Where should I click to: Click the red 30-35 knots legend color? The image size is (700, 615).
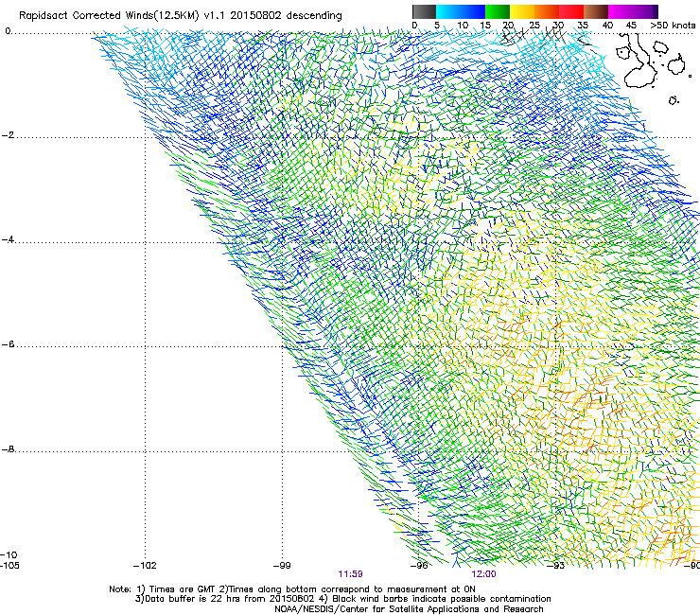click(571, 11)
